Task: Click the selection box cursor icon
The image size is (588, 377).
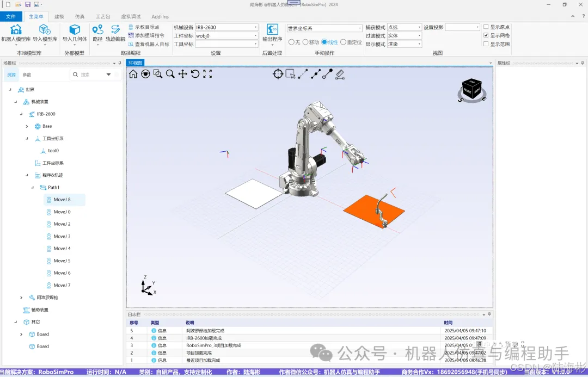Action: coord(290,74)
